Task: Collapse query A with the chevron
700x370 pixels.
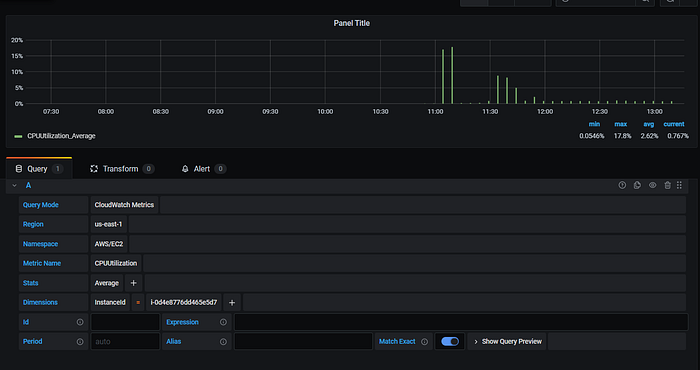Action: click(x=14, y=185)
